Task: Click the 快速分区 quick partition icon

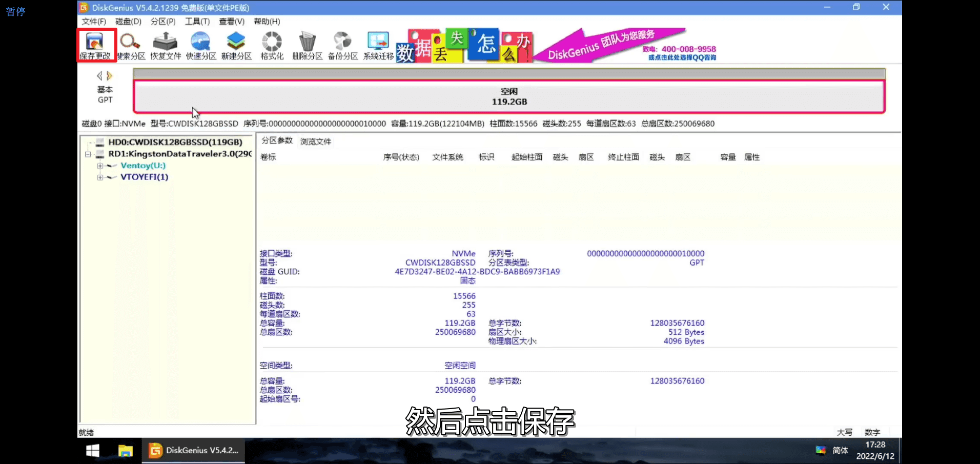Action: click(200, 45)
